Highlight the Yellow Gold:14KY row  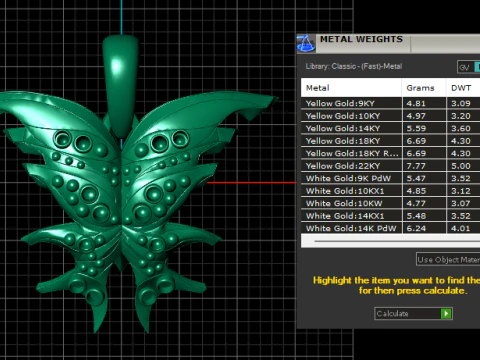[x=390, y=128]
